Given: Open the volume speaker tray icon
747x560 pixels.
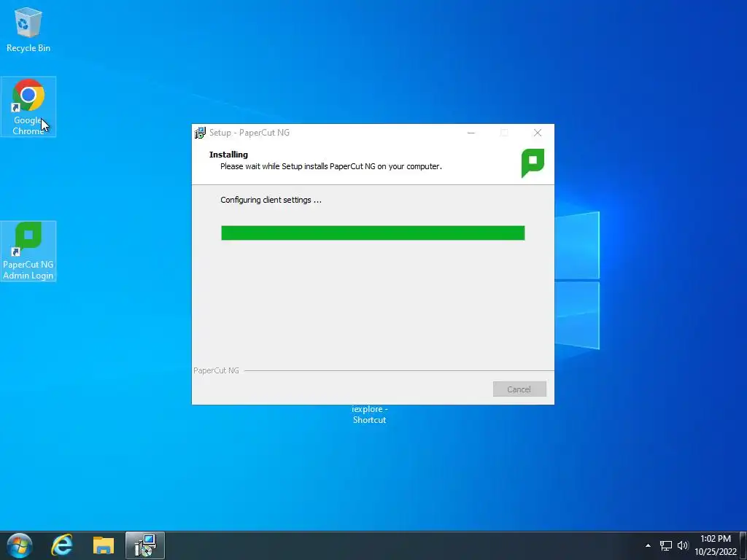Looking at the screenshot, I should [x=683, y=545].
